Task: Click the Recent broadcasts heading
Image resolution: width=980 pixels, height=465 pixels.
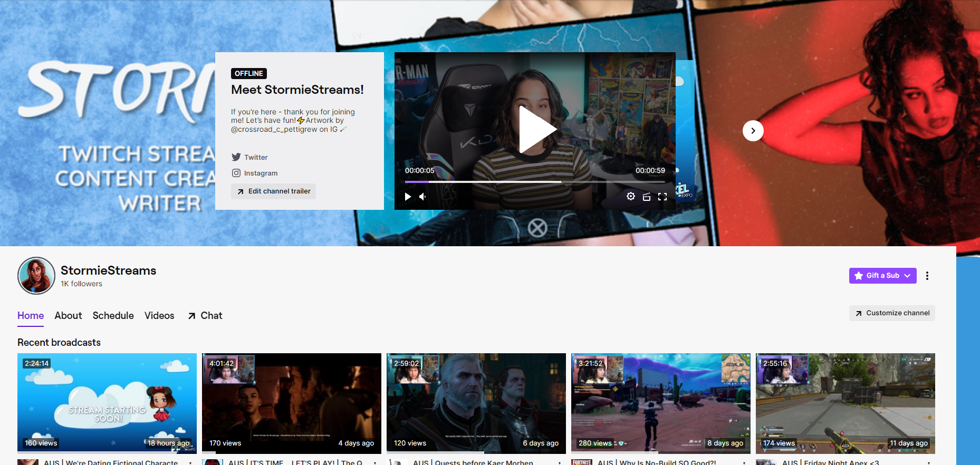Action: point(59,342)
